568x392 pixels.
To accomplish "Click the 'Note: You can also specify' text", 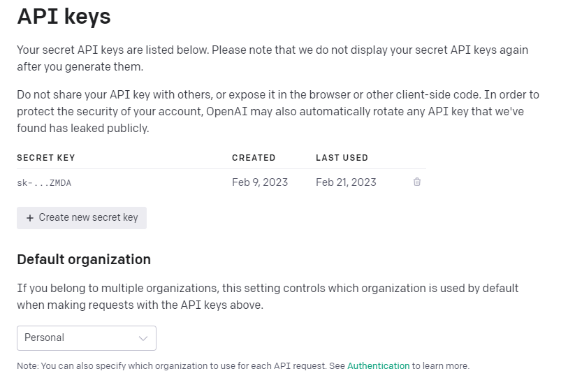I will pyautogui.click(x=243, y=366).
